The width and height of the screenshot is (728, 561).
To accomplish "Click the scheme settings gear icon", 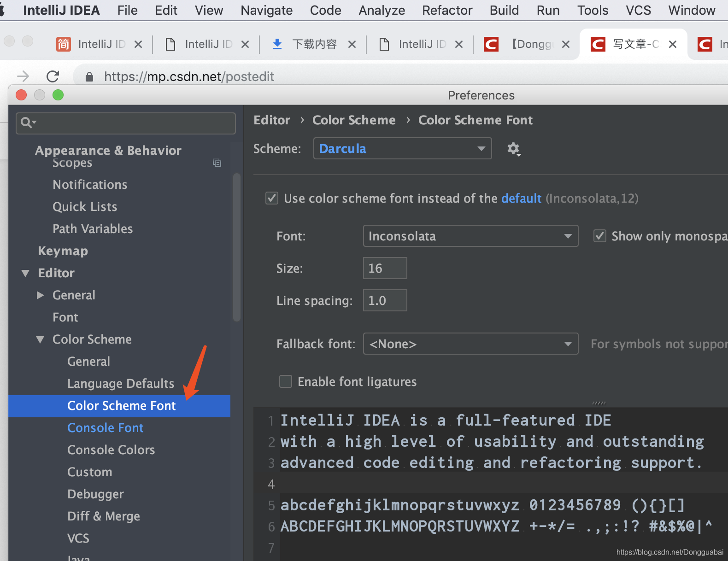I will [513, 149].
